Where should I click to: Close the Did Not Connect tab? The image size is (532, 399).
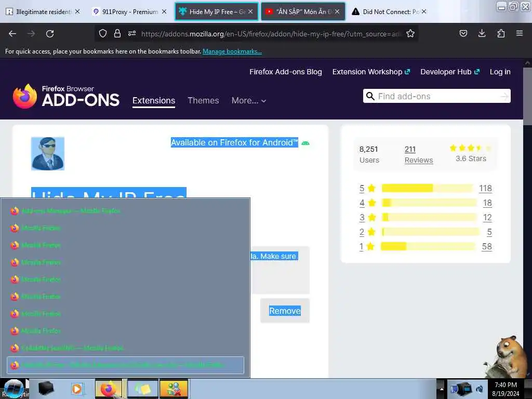[424, 11]
